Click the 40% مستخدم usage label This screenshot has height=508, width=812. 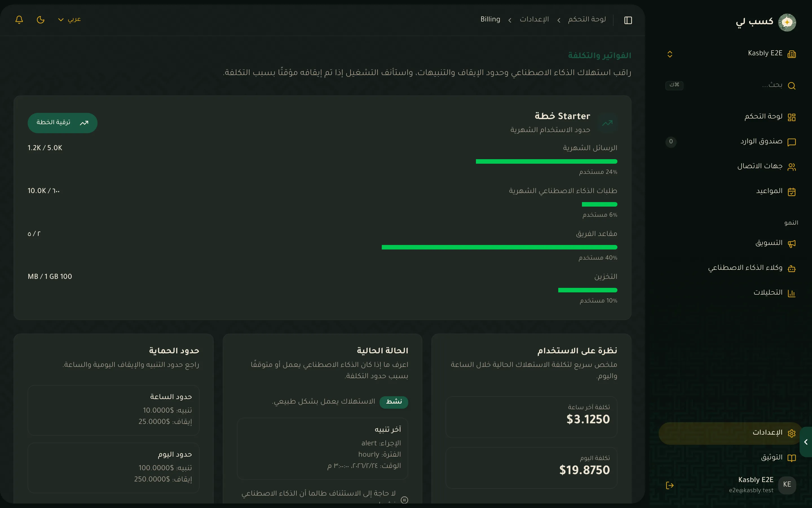(x=598, y=258)
